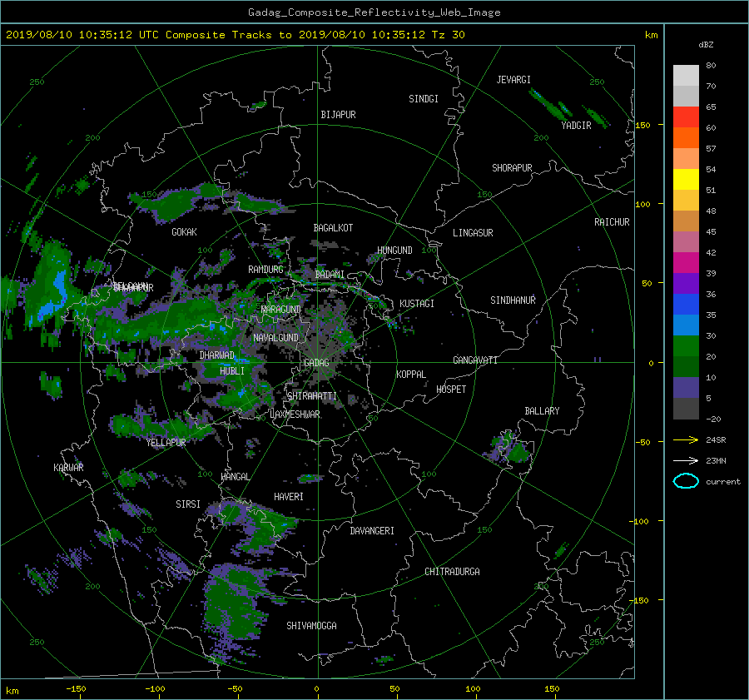
Task: Click the HAVERI city label
Action: (289, 497)
